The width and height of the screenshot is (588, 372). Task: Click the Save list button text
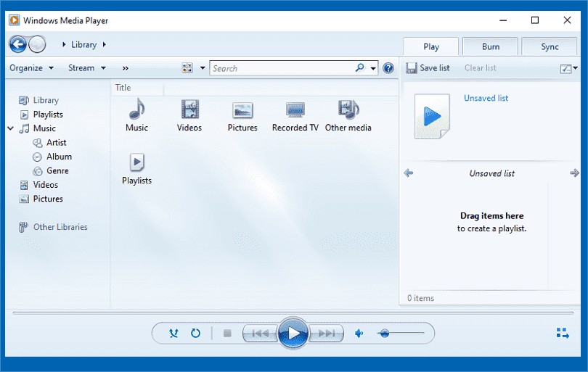tap(435, 68)
